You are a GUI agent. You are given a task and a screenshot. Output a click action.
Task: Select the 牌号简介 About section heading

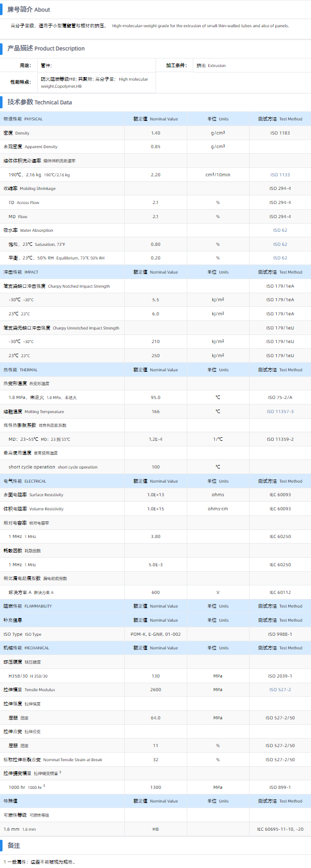[x=29, y=10]
